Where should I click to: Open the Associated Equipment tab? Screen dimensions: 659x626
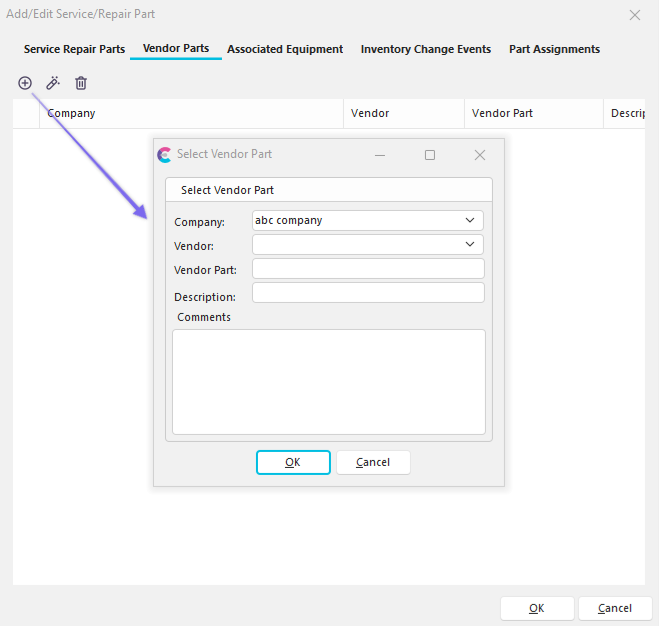[x=285, y=49]
